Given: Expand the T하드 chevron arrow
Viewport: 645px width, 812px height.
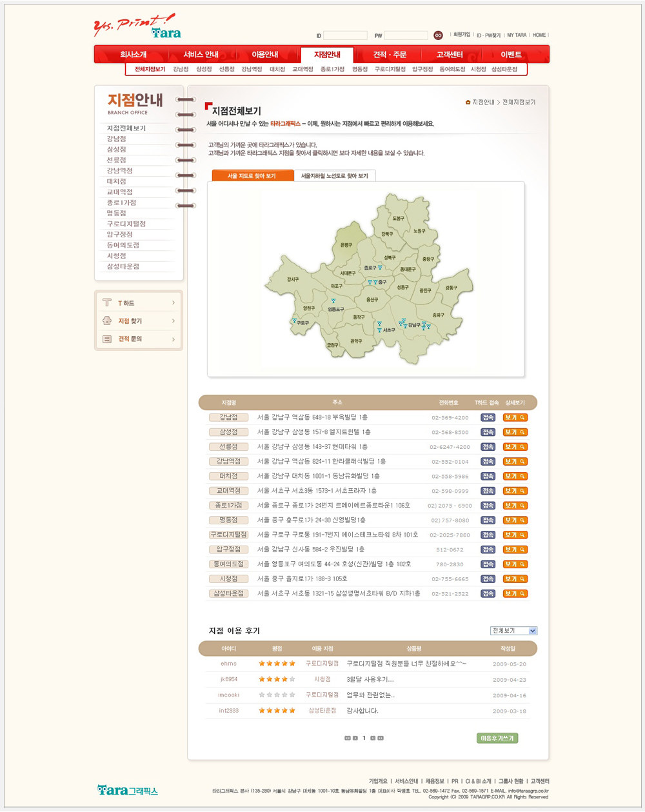Looking at the screenshot, I should tap(174, 302).
